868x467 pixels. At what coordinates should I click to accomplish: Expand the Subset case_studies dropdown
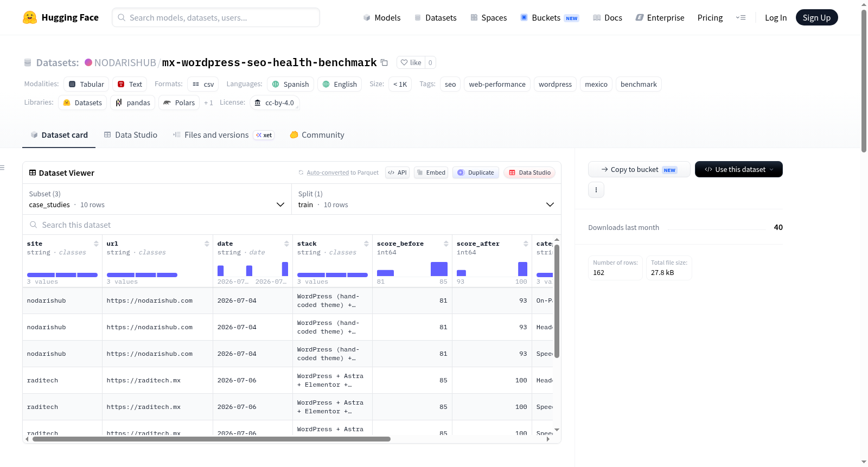(x=157, y=199)
